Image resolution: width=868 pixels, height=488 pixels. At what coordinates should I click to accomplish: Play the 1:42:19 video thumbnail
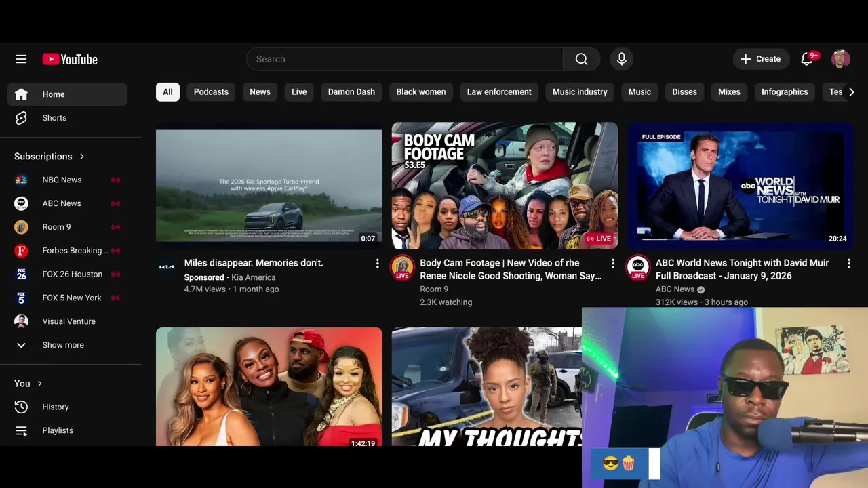pyautogui.click(x=269, y=386)
